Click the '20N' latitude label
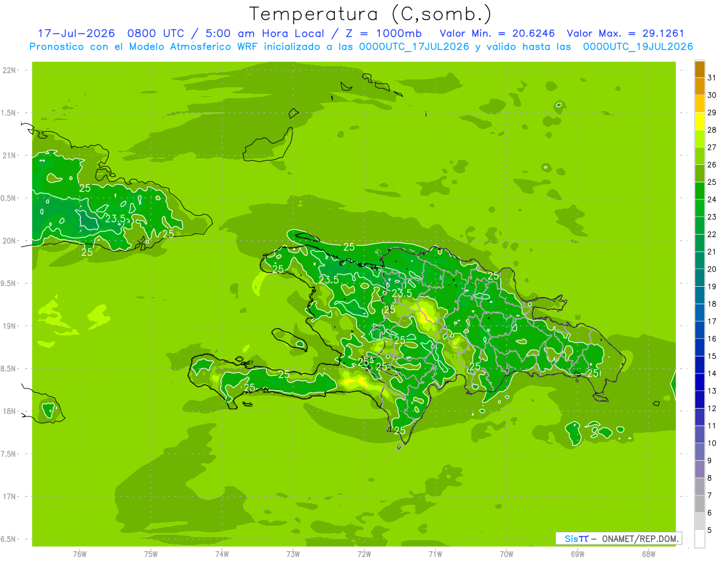 click(x=8, y=241)
